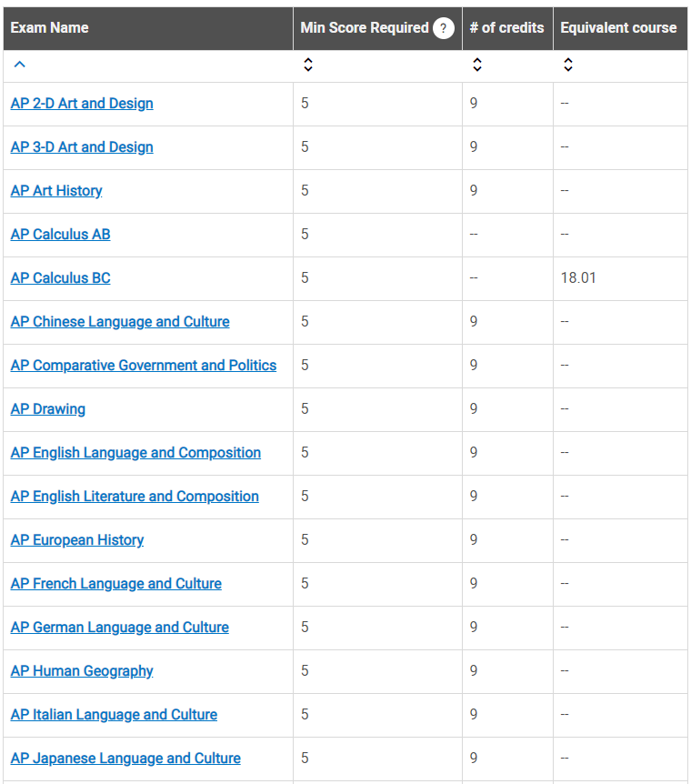The width and height of the screenshot is (691, 784).
Task: Open AP Comparative Government and Politics
Action: click(x=144, y=366)
